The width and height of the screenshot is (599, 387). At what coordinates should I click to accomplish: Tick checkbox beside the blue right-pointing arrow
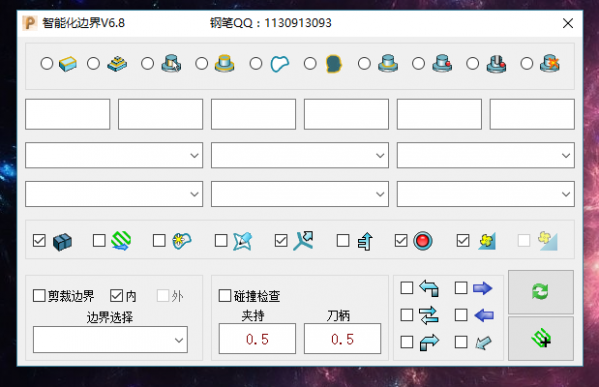(x=461, y=288)
